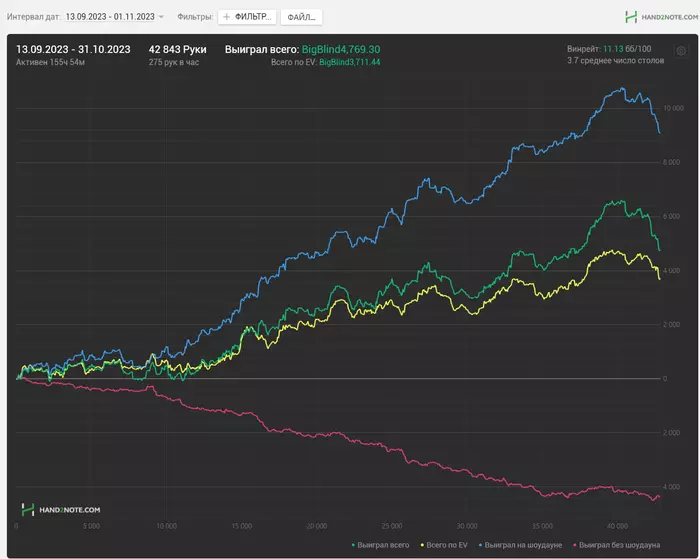Open the chart settings gear
700x559 pixels.
click(x=681, y=51)
